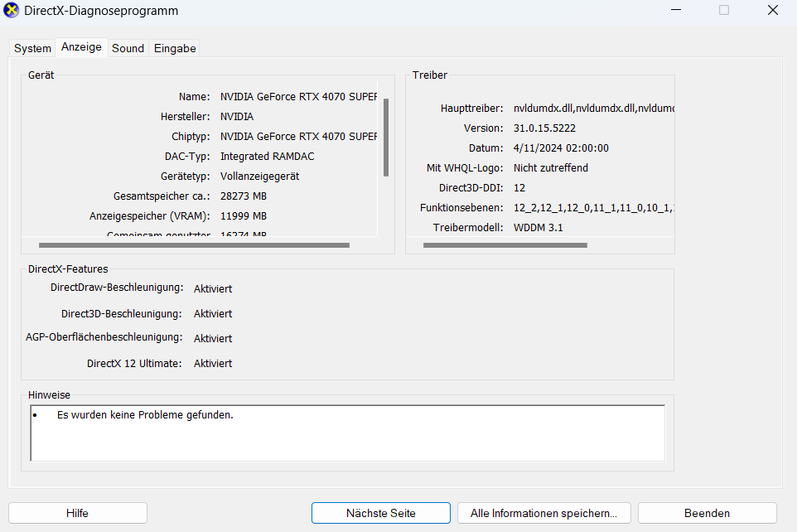Click the VRAM value 11999 MB

coord(244,215)
